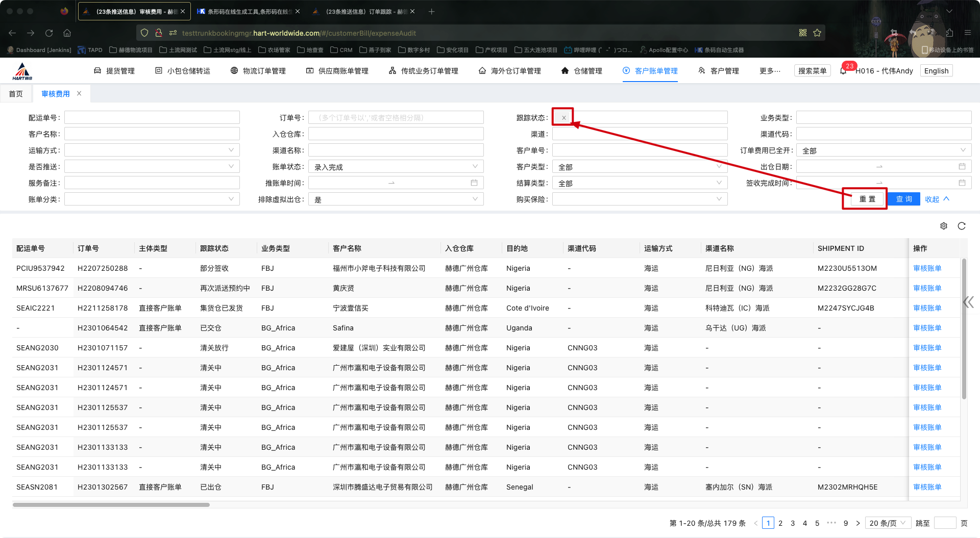Screen dimensions: 980x538
Task: Click the table refresh icon
Action: click(x=962, y=226)
